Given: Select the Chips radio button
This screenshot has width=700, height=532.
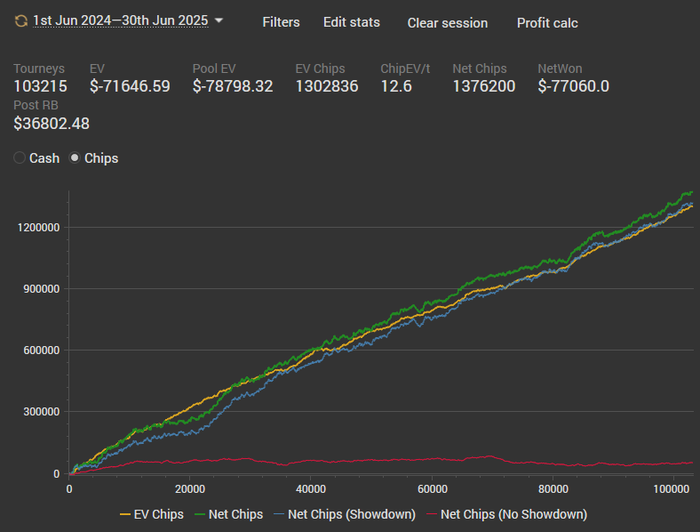Looking at the screenshot, I should pos(75,158).
